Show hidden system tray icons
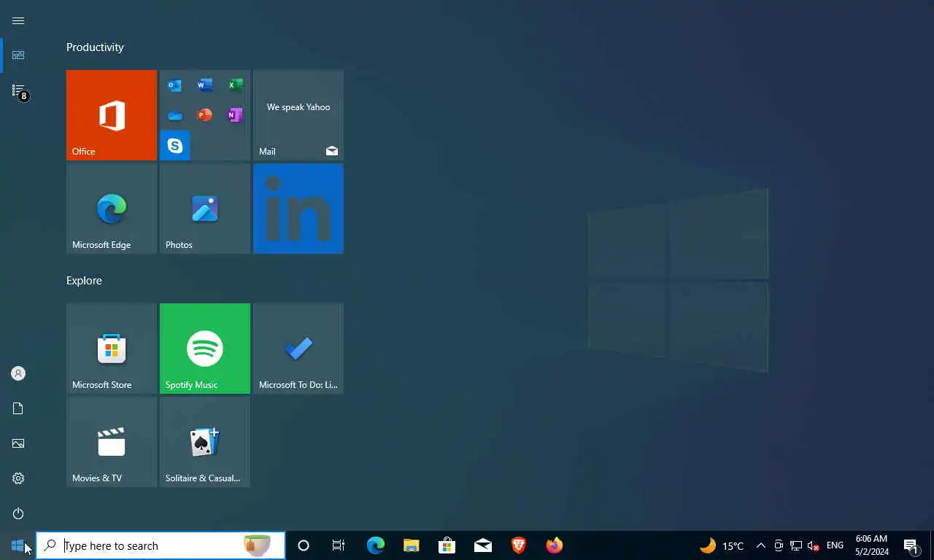The image size is (934, 560). click(760, 545)
